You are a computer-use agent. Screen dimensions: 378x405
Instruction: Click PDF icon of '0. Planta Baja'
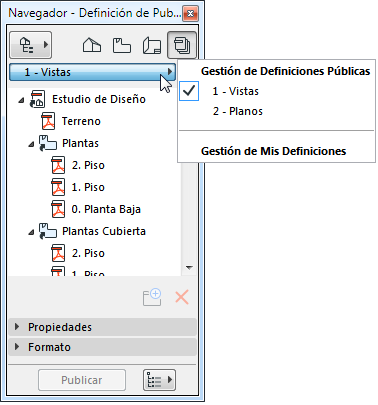point(58,209)
